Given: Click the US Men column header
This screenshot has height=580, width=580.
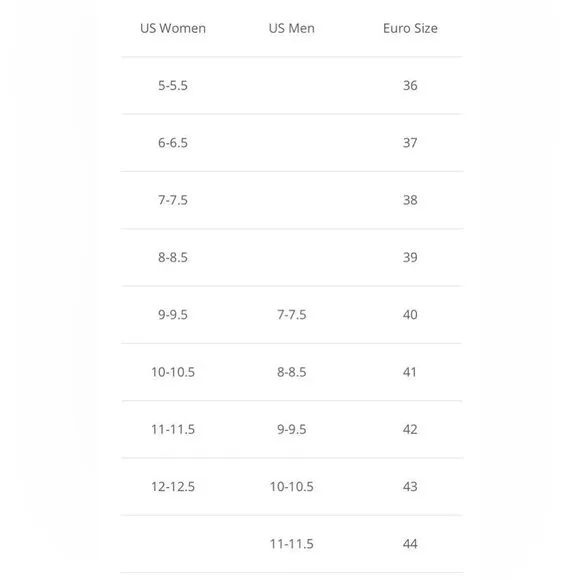Looking at the screenshot, I should pos(291,28).
